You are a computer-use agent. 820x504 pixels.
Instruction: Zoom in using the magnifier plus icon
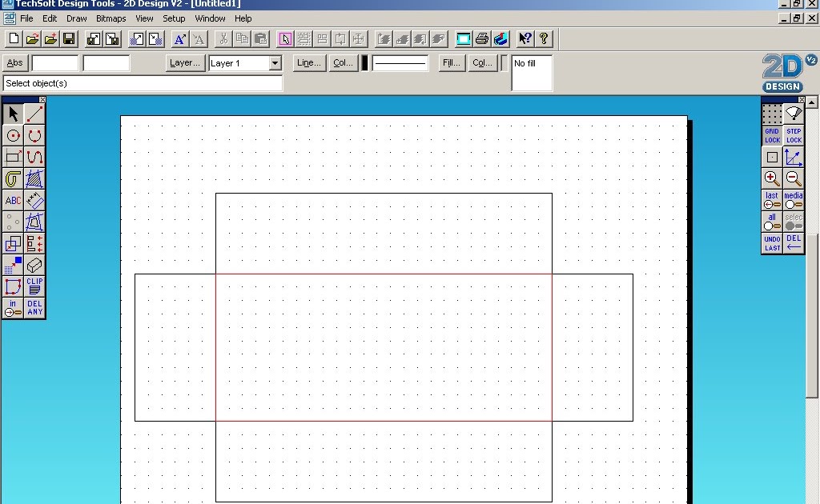click(x=771, y=178)
